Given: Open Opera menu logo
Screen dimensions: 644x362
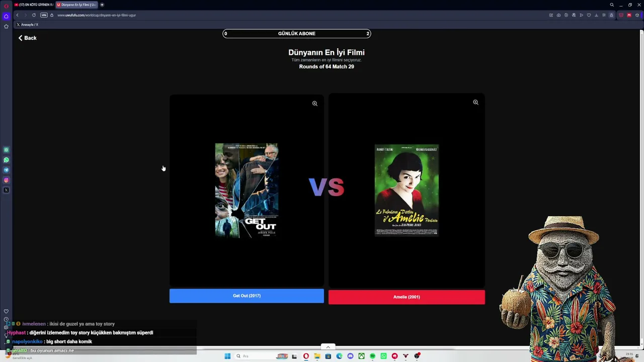Looking at the screenshot, I should click(x=6, y=6).
